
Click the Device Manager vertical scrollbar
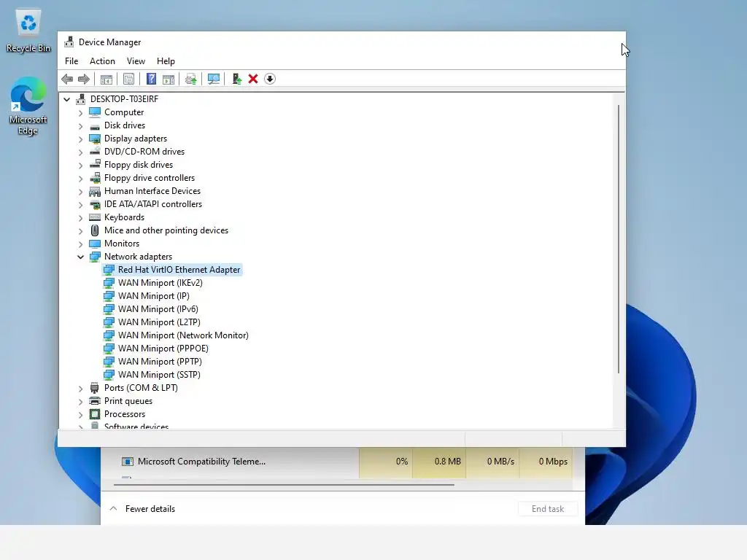[619, 239]
